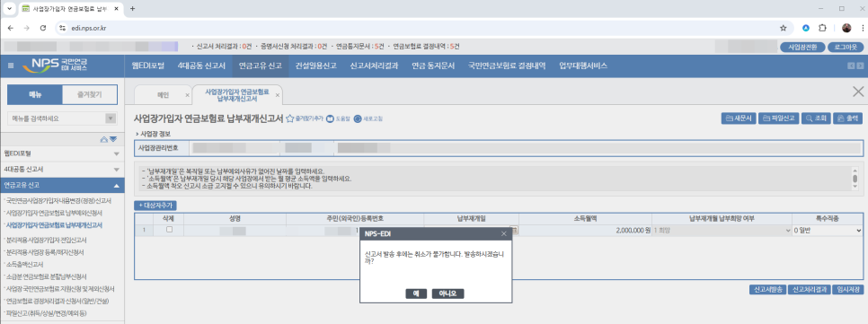Add a person with + 대상자추가
Viewport: 868px width, 324px height.
point(155,206)
